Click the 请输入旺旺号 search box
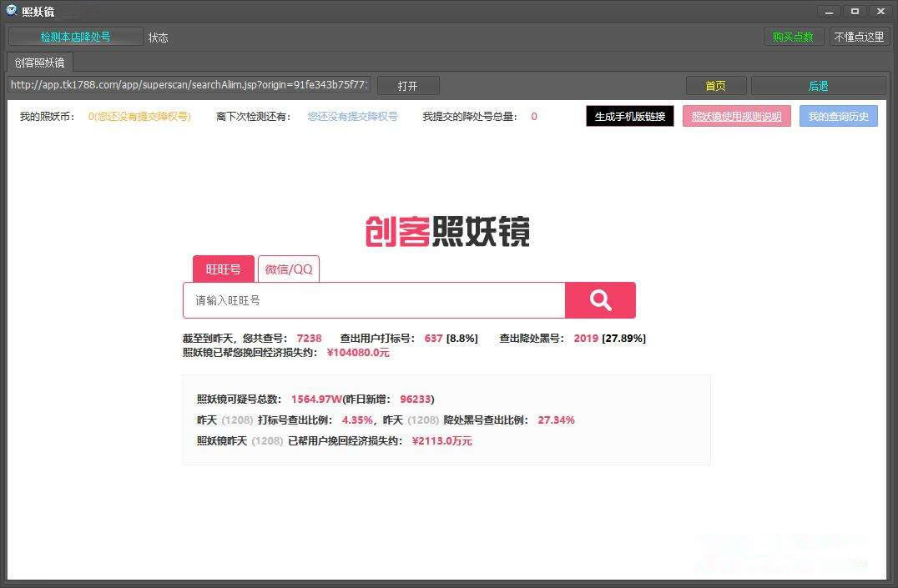Viewport: 898px width, 588px height. click(x=373, y=299)
